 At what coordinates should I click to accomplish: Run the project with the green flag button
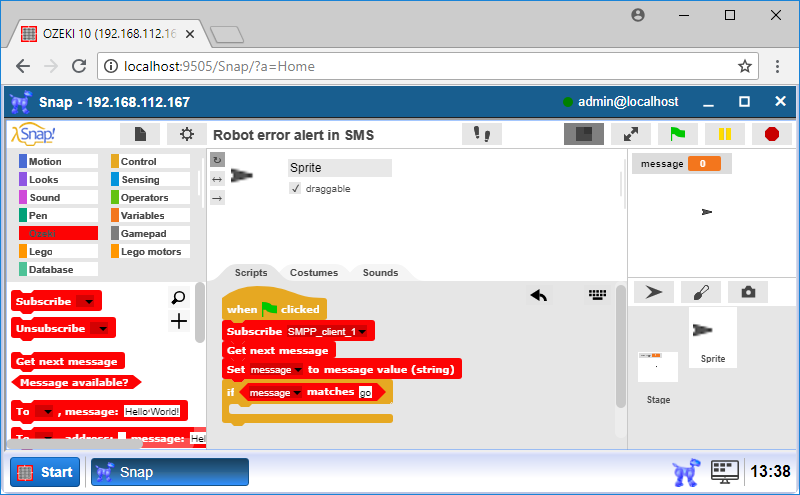(678, 134)
